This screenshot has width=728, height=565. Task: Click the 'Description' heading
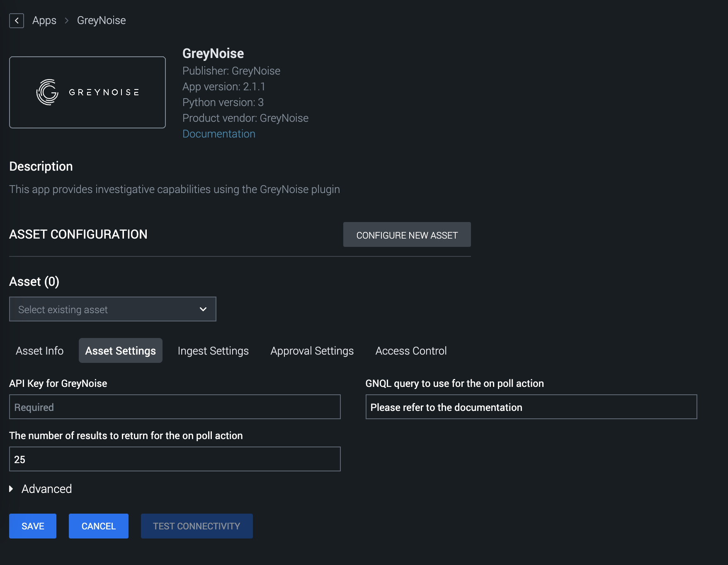[41, 167]
